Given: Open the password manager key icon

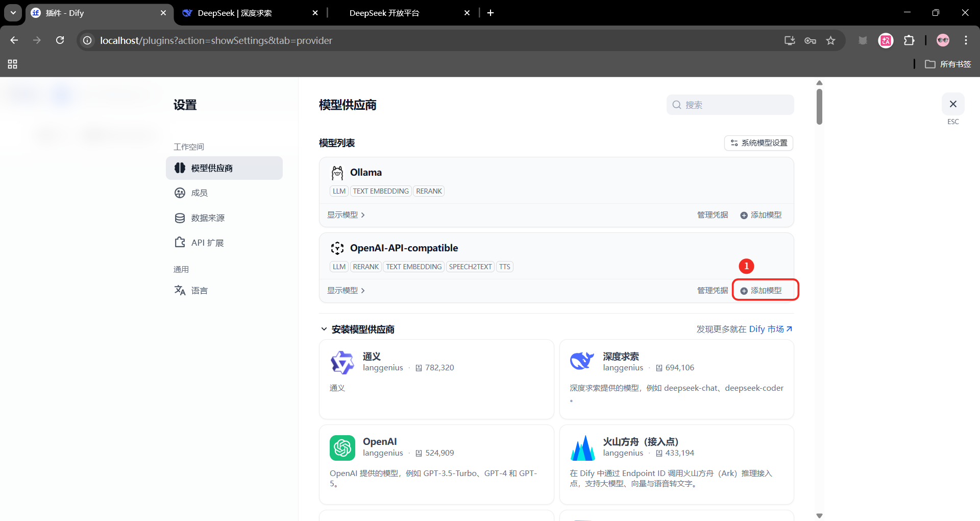Looking at the screenshot, I should click(810, 40).
